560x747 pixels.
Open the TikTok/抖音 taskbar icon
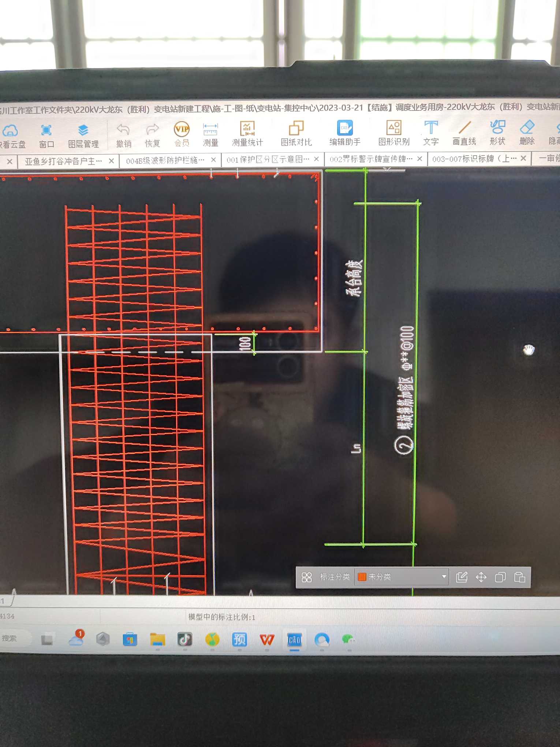click(185, 639)
